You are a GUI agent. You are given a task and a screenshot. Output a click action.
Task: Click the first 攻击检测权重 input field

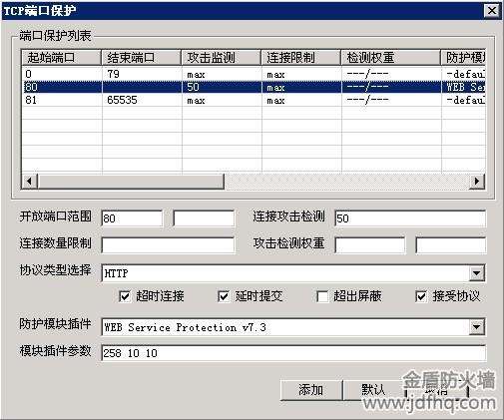coord(370,245)
